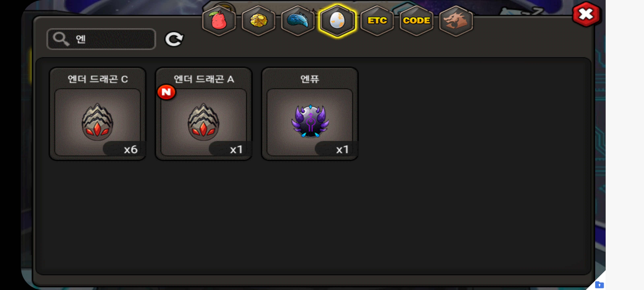The image size is (644, 290).
Task: Focus the search field containing 엔
Action: [101, 39]
